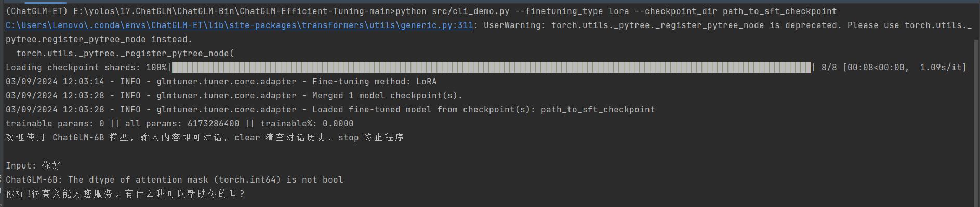Click the '8/8' progress counter text
Screen dimensions: 980x207
coord(829,67)
